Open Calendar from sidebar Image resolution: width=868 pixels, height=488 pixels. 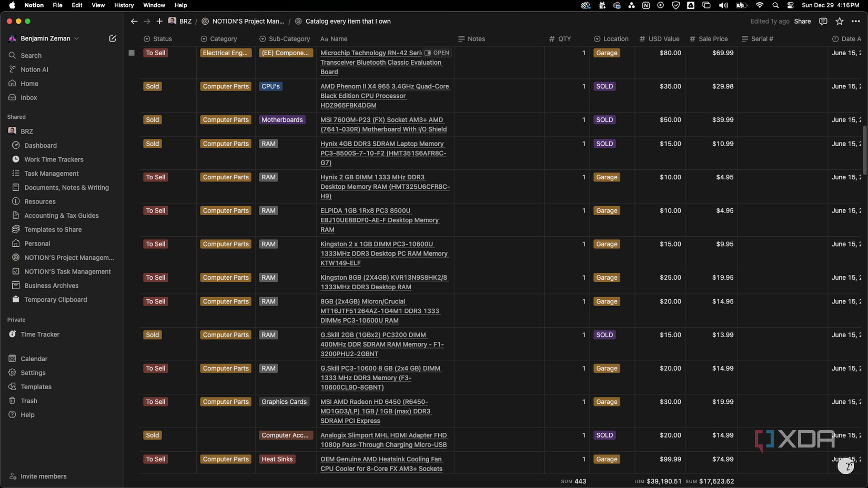tap(34, 359)
